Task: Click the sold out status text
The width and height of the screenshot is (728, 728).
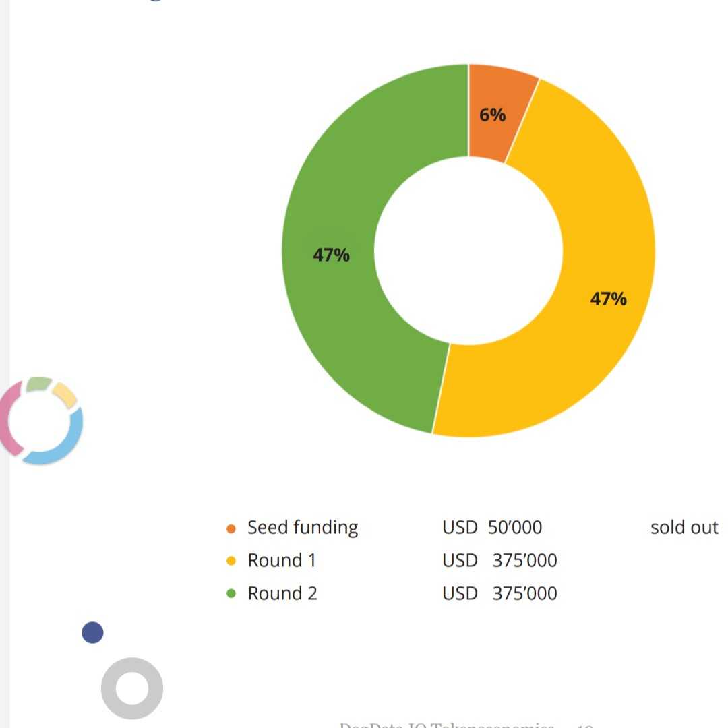Action: coord(684,527)
